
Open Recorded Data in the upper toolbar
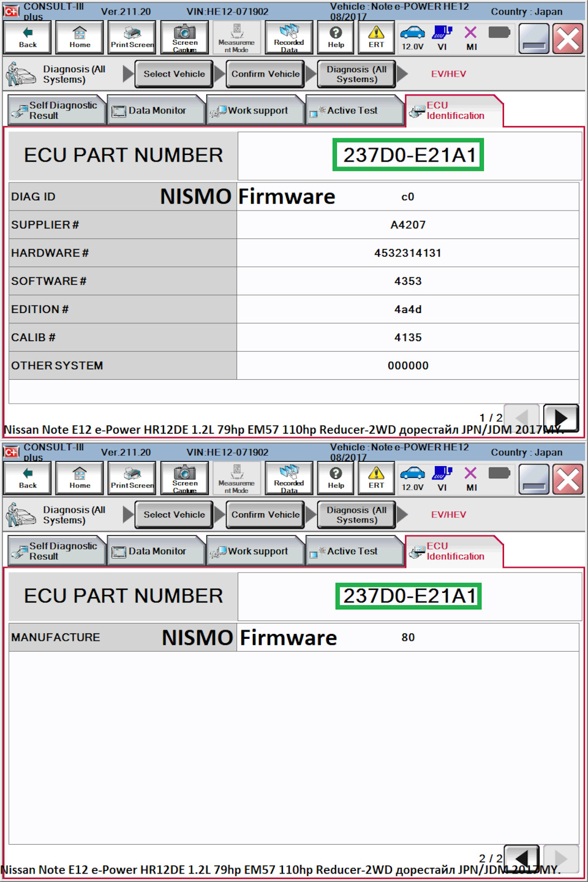(289, 37)
